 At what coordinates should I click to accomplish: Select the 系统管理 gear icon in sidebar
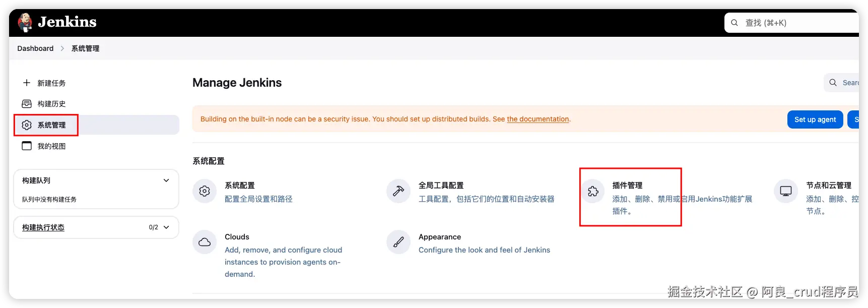pyautogui.click(x=27, y=125)
